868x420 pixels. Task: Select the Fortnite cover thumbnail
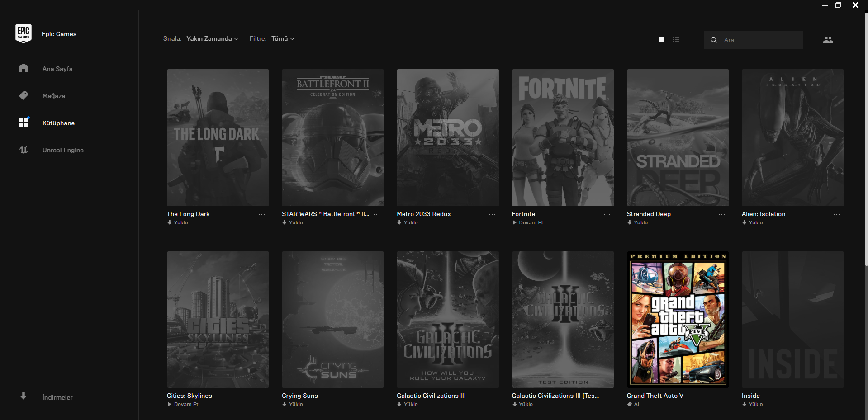(x=563, y=137)
